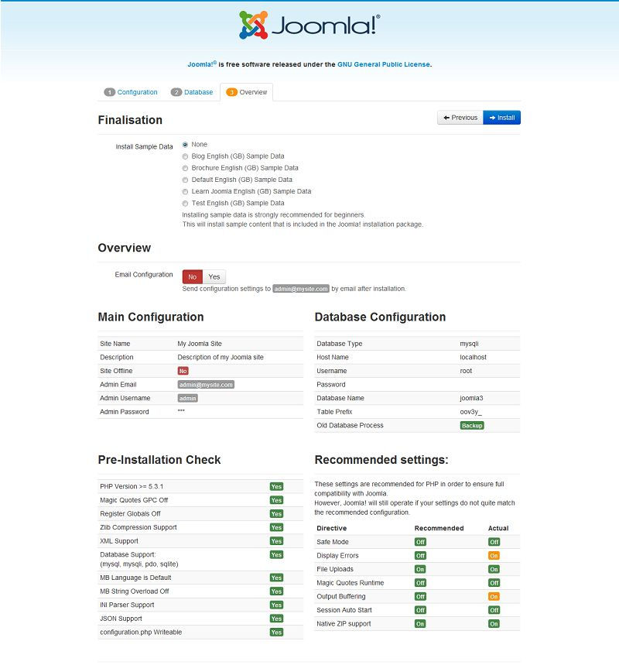Click the green Off badge for Safe Mode
The image size is (619, 672).
(x=419, y=542)
